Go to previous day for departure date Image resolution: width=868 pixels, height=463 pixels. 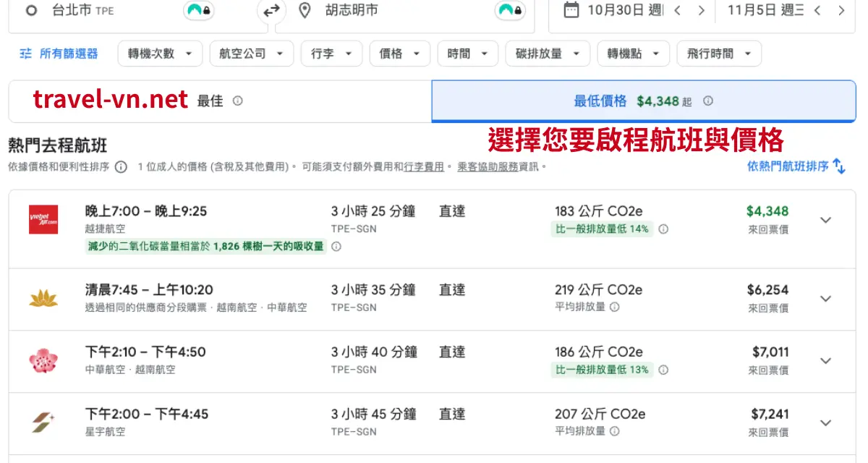click(677, 10)
